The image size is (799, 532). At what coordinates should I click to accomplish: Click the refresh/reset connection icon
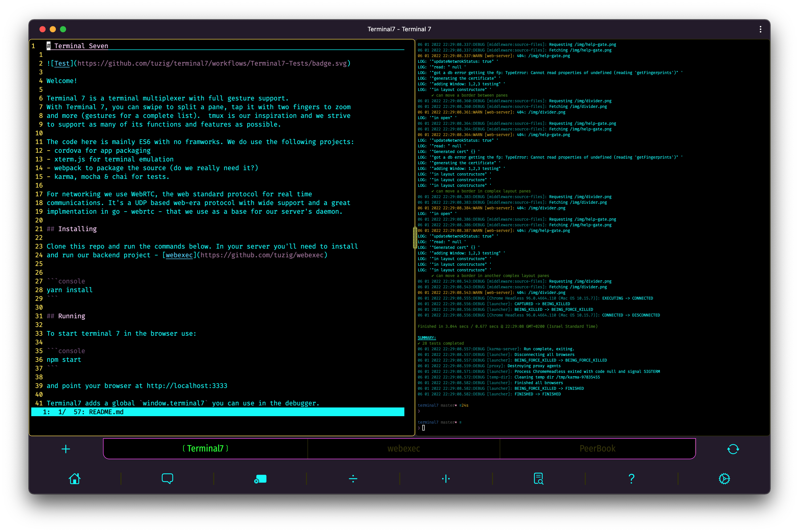tap(733, 449)
